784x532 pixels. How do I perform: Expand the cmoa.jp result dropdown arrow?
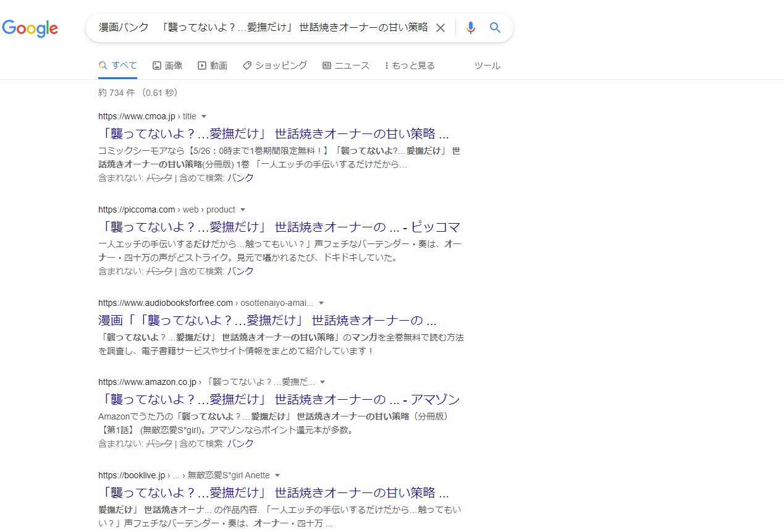click(204, 116)
